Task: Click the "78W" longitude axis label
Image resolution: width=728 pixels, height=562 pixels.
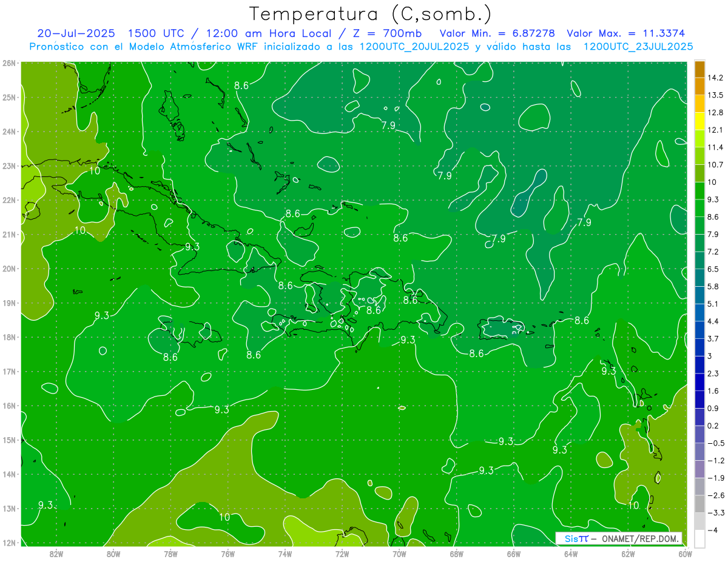Action: pos(170,554)
